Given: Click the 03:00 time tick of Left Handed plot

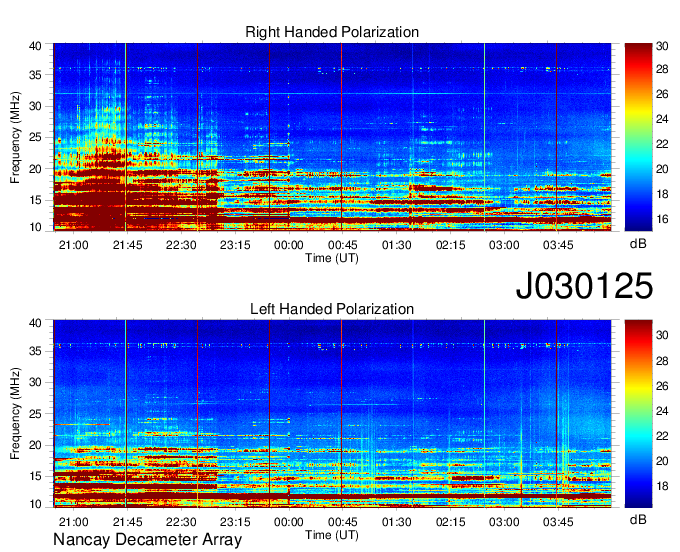Looking at the screenshot, I should (x=504, y=522).
